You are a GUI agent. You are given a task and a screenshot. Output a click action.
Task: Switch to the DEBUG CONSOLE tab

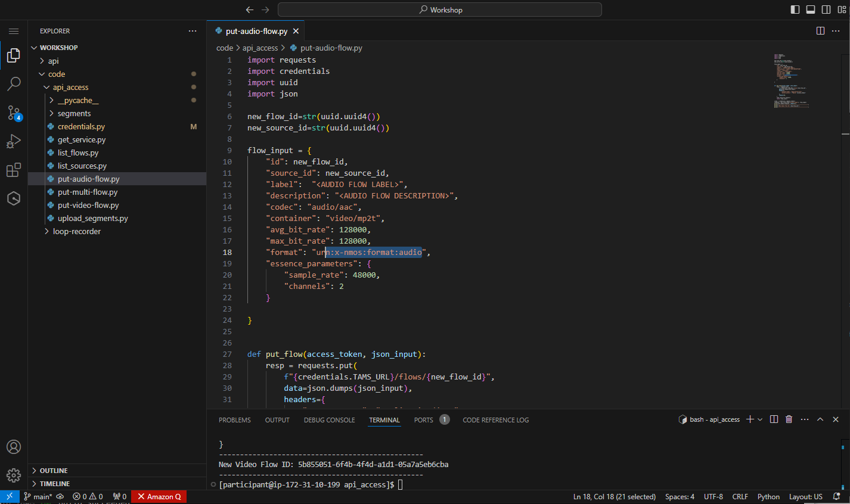329,420
